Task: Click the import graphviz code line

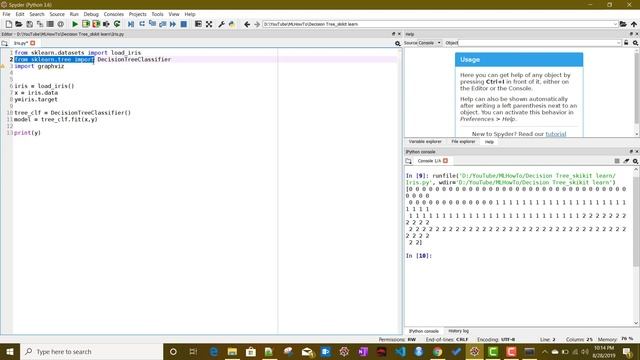Action: point(39,66)
